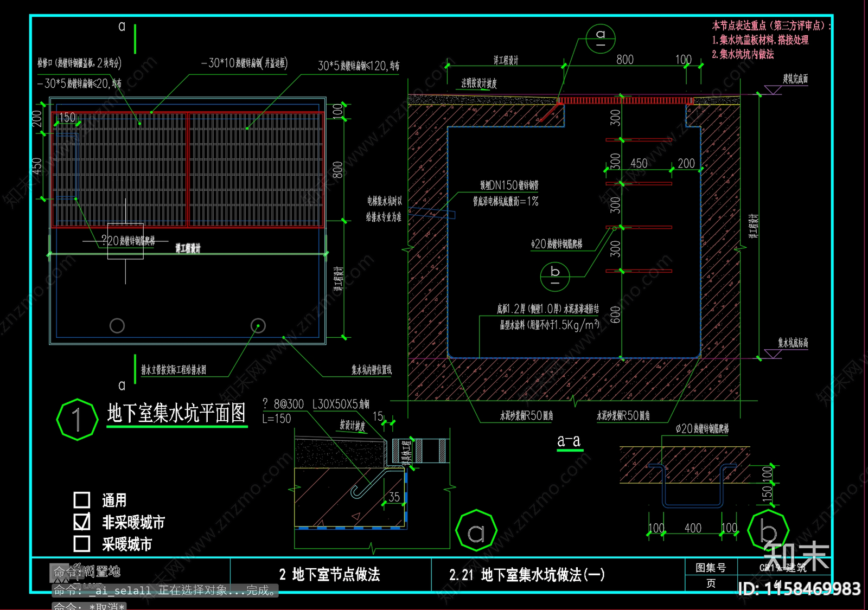Image resolution: width=868 pixels, height=610 pixels.
Task: Select red note 1.集水坑盖板材料、搭接处理
Action: [x=760, y=40]
